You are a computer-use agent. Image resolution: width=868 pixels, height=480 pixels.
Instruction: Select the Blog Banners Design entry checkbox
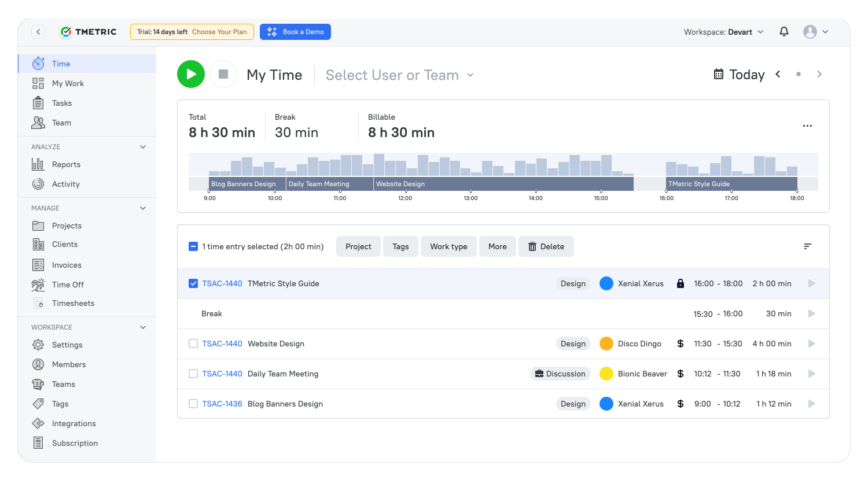[x=193, y=404]
